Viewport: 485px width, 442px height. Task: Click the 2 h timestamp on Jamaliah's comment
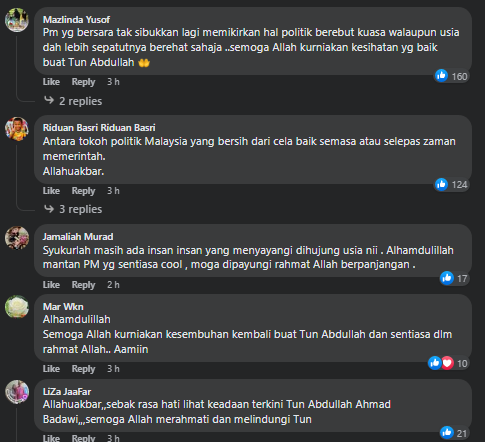point(113,285)
